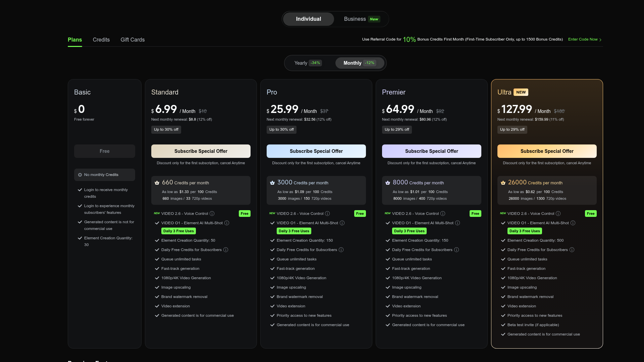
Task: Click the No monthly Credits radio indicator
Action: click(80, 175)
